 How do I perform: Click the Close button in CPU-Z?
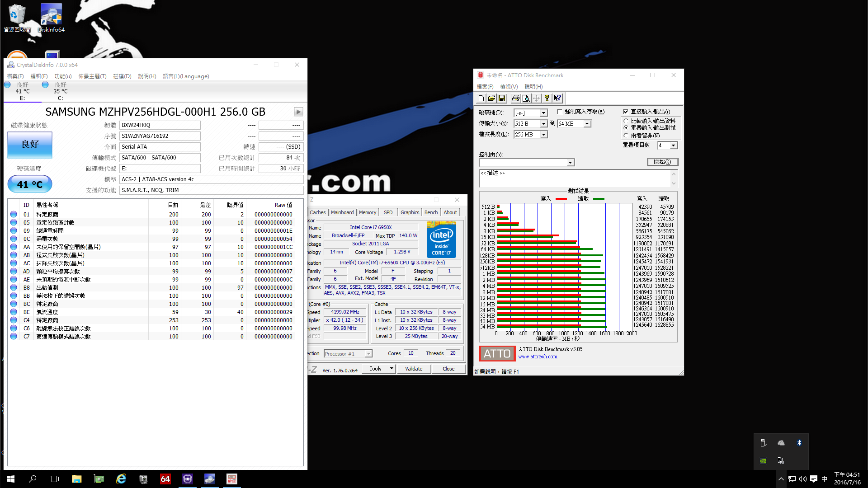coord(448,369)
